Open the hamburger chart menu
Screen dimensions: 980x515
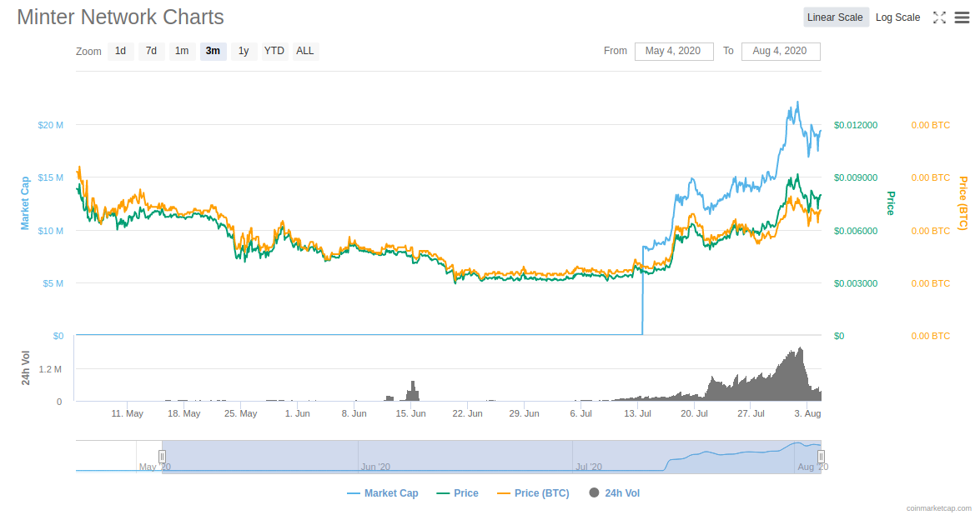962,17
